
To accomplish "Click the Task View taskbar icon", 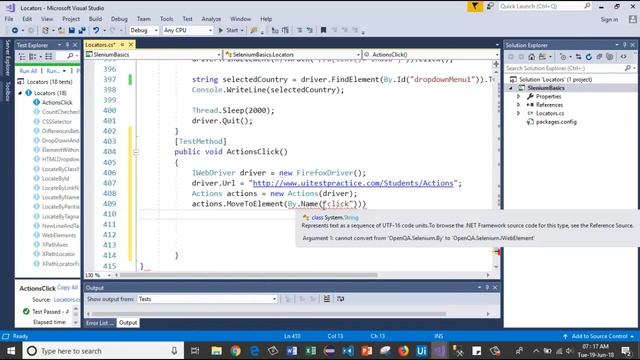I will click(x=195, y=351).
